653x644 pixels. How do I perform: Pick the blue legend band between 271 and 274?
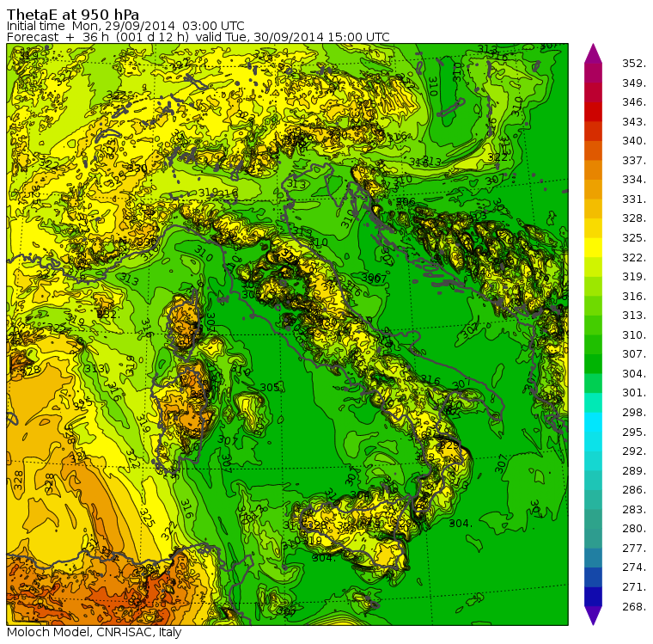point(593,577)
